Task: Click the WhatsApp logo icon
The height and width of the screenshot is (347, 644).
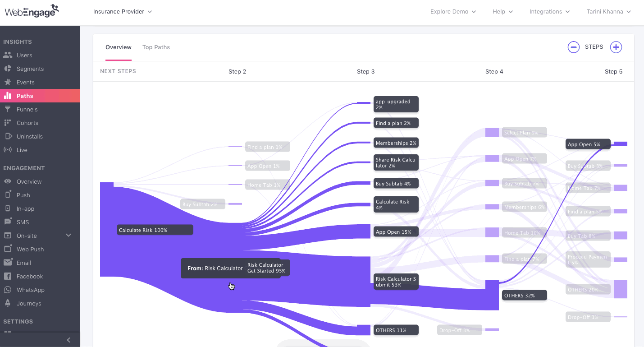Action: tap(7, 290)
